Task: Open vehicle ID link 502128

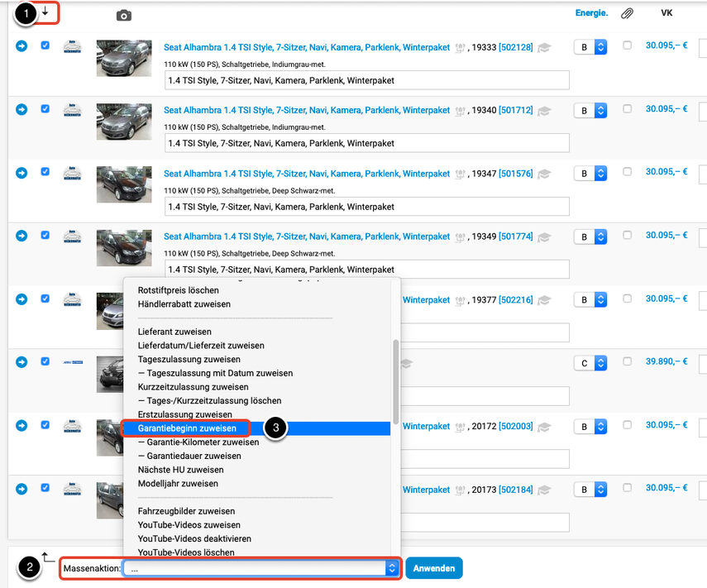Action: tap(516, 47)
